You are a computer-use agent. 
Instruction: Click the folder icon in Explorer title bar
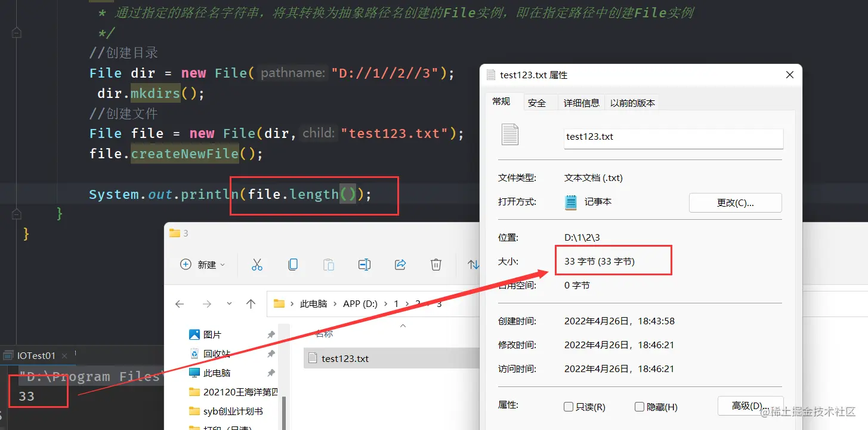pos(175,233)
